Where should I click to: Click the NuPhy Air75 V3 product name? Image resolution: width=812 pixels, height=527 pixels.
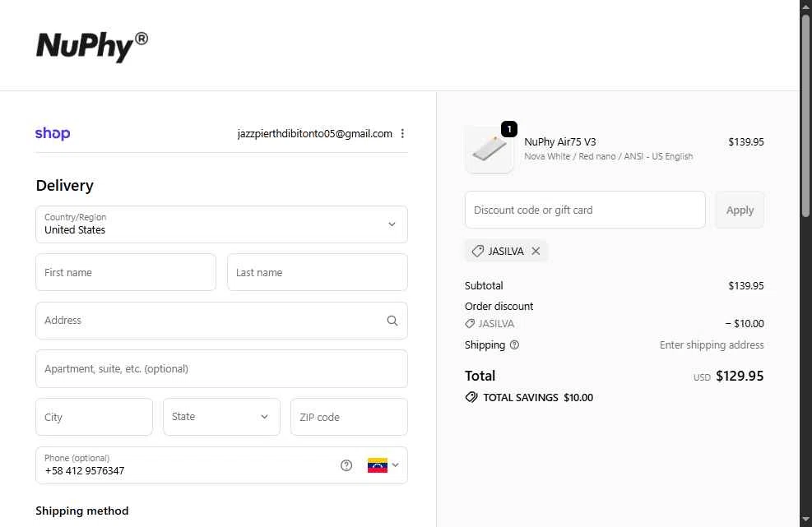[560, 142]
